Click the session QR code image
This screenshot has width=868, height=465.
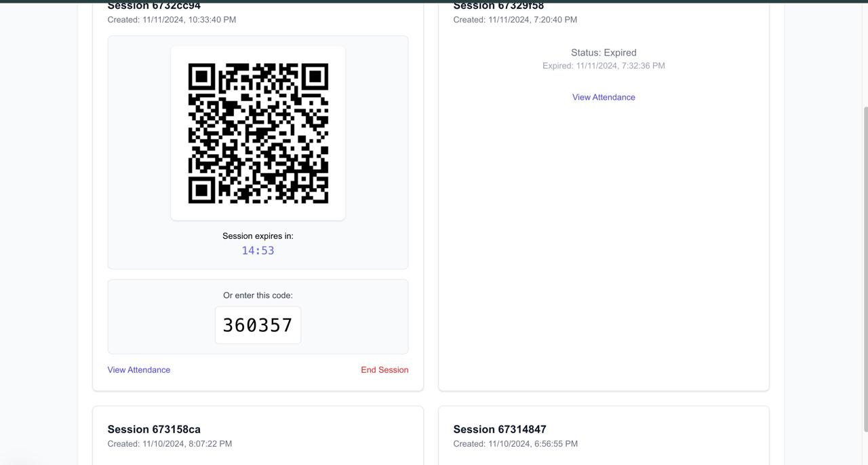tap(258, 134)
